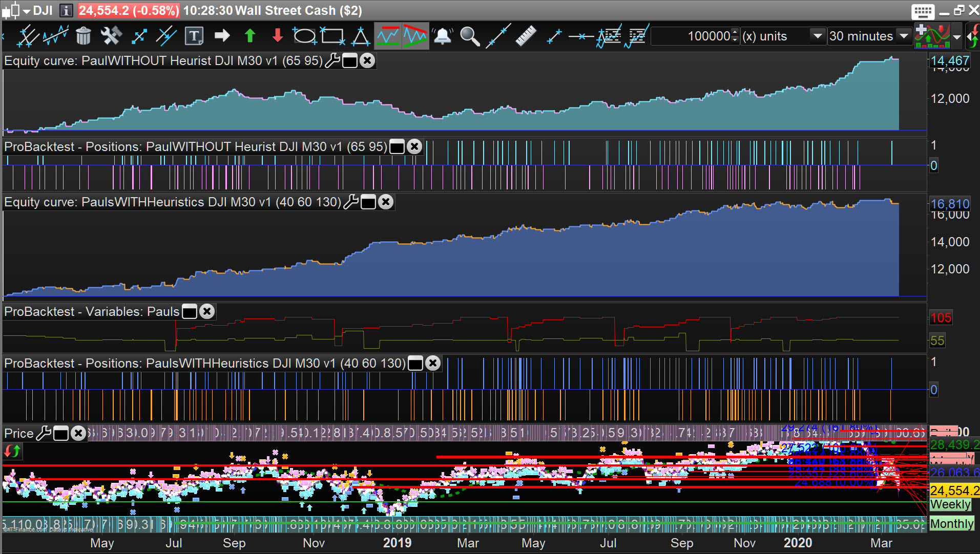Select the red down arrow tool
This screenshot has width=980, height=554.
click(x=277, y=36)
